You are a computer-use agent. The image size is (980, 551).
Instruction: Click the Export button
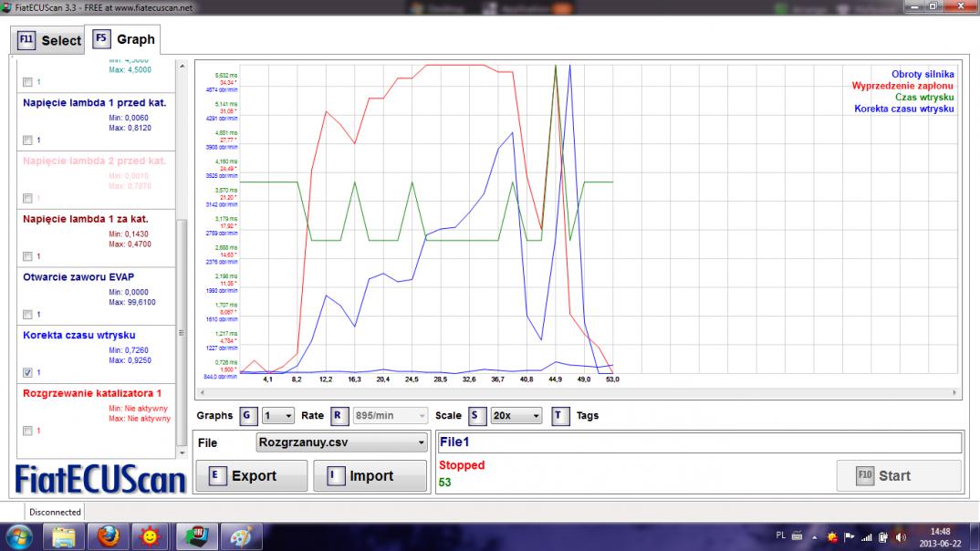pyautogui.click(x=251, y=476)
